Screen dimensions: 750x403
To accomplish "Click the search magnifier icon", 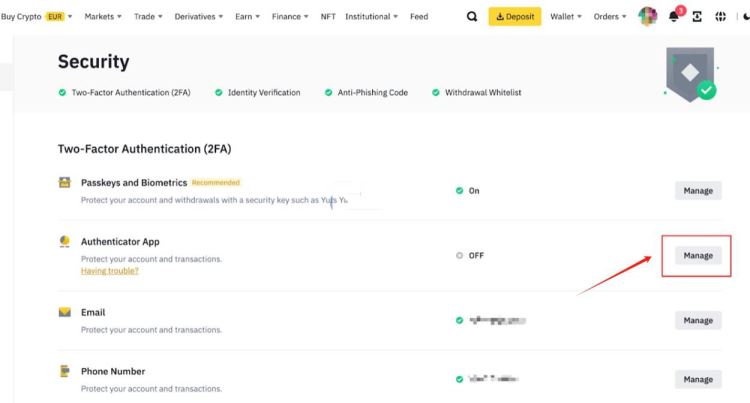I will (472, 17).
